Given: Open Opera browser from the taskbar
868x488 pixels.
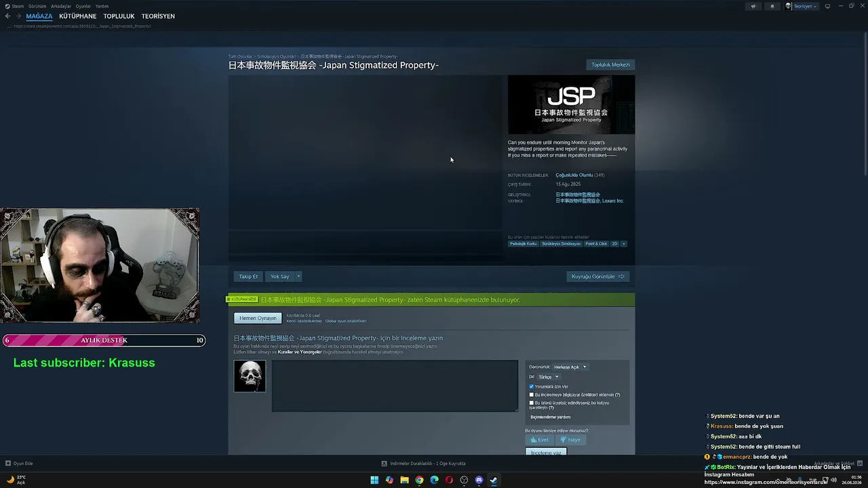Looking at the screenshot, I should (449, 481).
